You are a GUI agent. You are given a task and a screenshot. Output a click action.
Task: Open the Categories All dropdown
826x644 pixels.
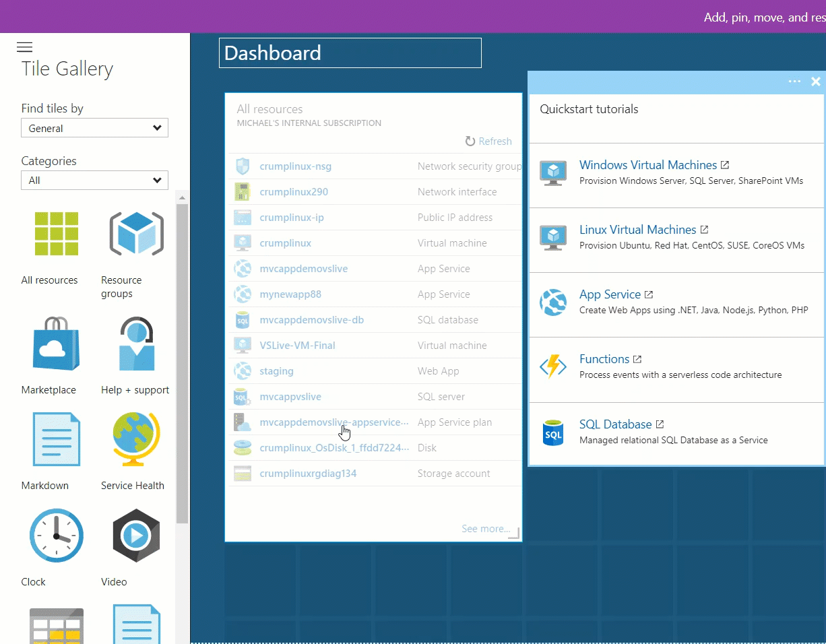point(94,180)
